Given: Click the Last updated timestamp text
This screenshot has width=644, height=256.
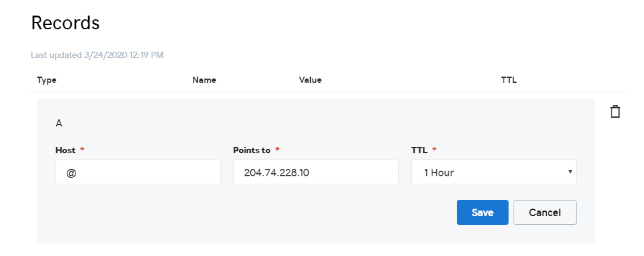Looking at the screenshot, I should tap(97, 55).
